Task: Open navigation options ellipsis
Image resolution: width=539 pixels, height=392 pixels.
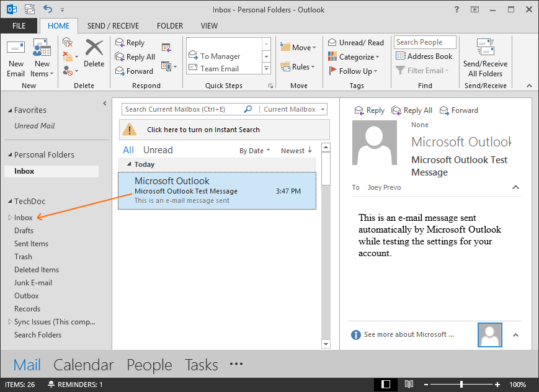Action: click(236, 363)
